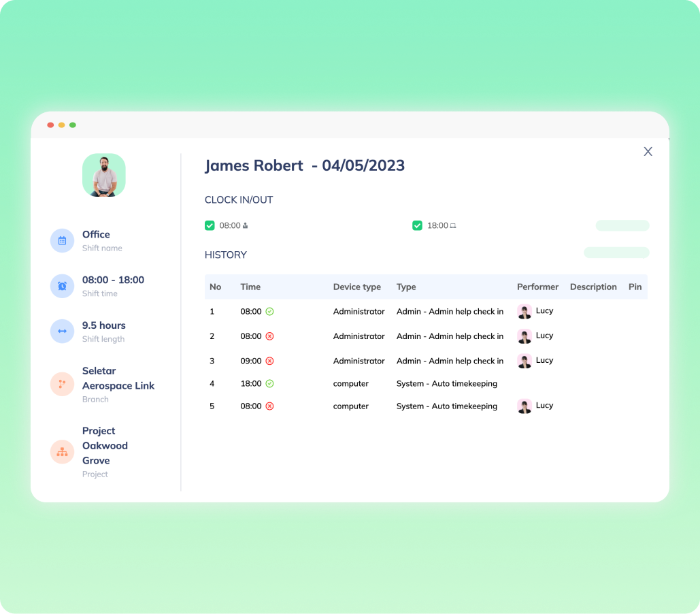Viewport: 700px width, 614px height.
Task: Select history row 5 System Auto timekeeping
Action: 446,406
